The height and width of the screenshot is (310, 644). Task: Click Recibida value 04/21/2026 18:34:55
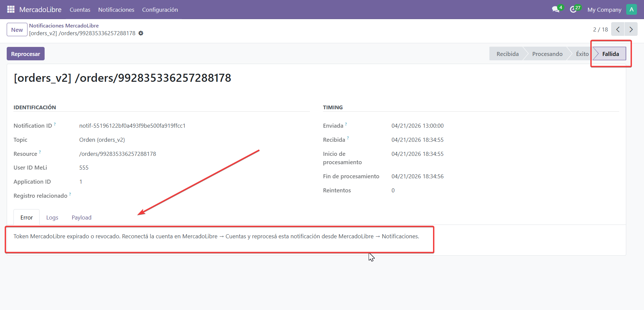[x=417, y=140]
